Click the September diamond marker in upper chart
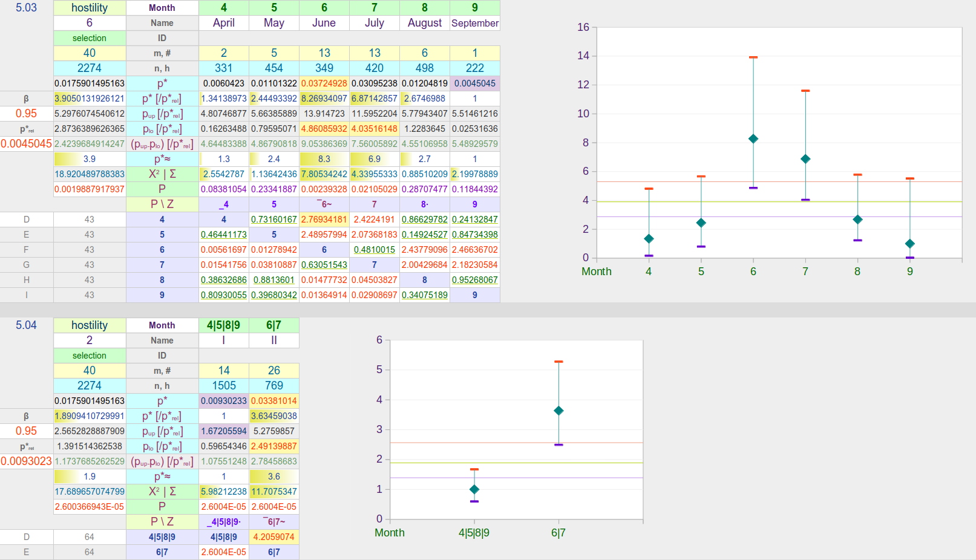The image size is (976, 560). pos(909,244)
